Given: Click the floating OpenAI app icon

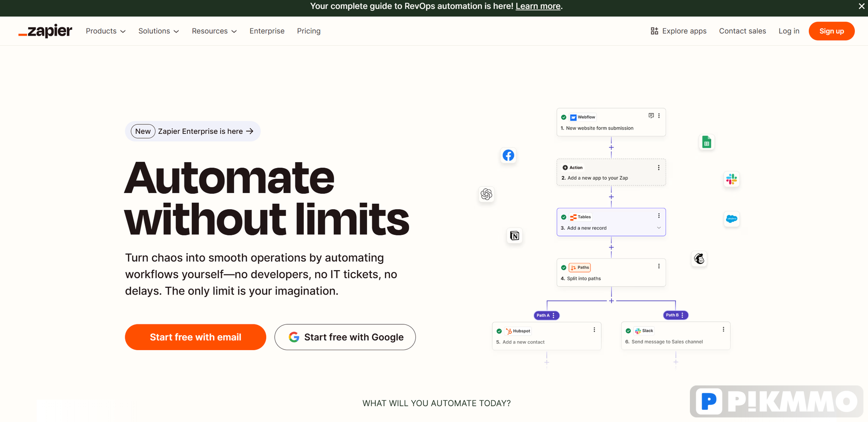Looking at the screenshot, I should click(x=486, y=194).
